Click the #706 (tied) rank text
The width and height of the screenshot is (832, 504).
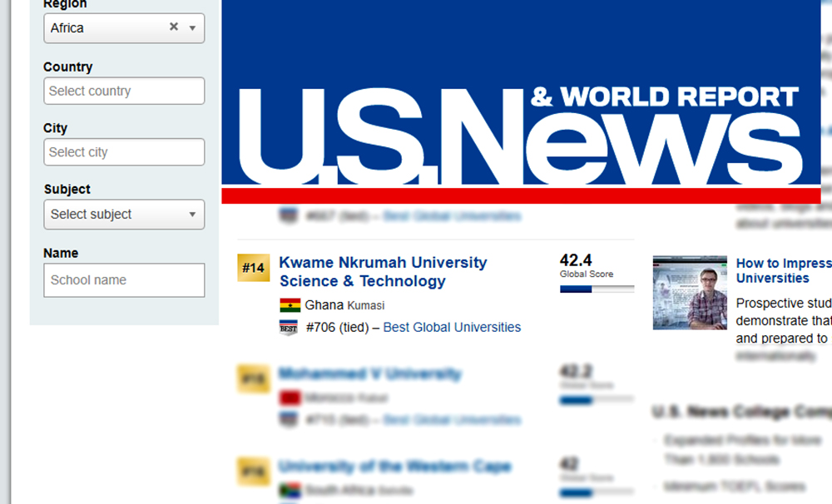tap(338, 328)
